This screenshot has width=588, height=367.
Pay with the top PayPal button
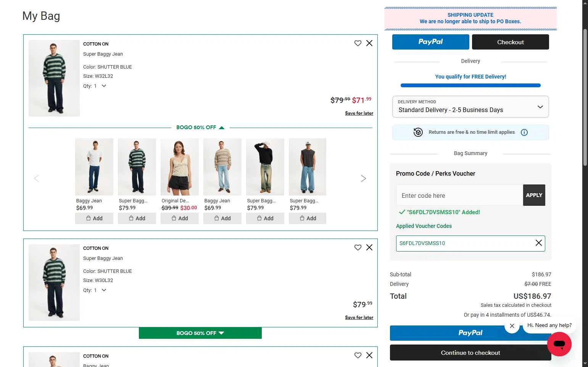(x=431, y=42)
